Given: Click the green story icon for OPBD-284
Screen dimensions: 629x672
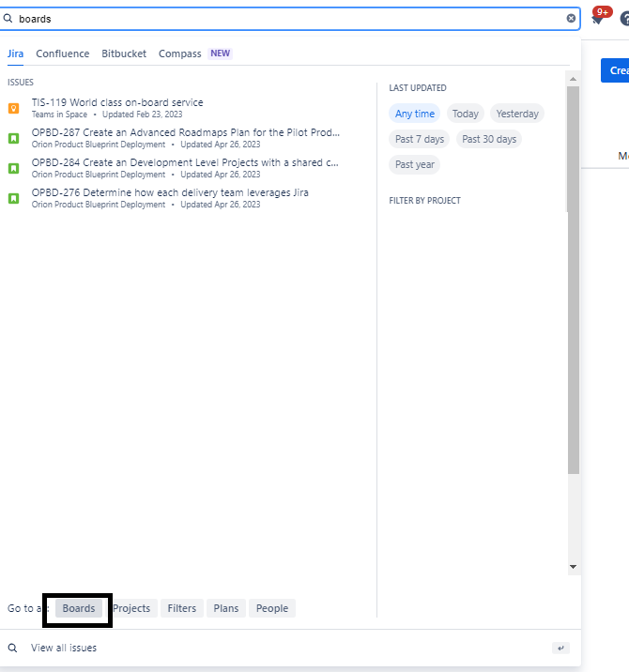Looking at the screenshot, I should 14,168.
